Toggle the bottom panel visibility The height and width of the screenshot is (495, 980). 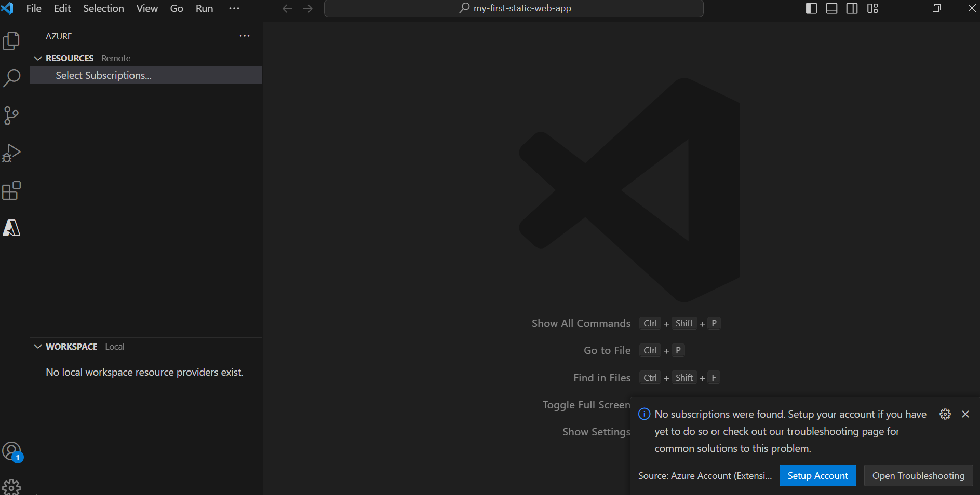[x=831, y=8]
